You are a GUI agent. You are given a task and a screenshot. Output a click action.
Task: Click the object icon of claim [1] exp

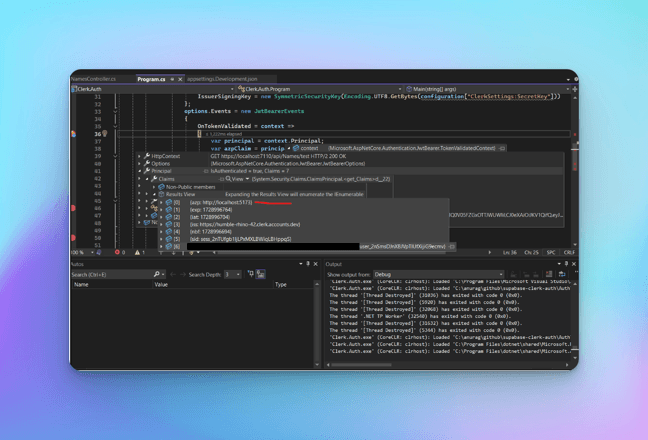(169, 210)
